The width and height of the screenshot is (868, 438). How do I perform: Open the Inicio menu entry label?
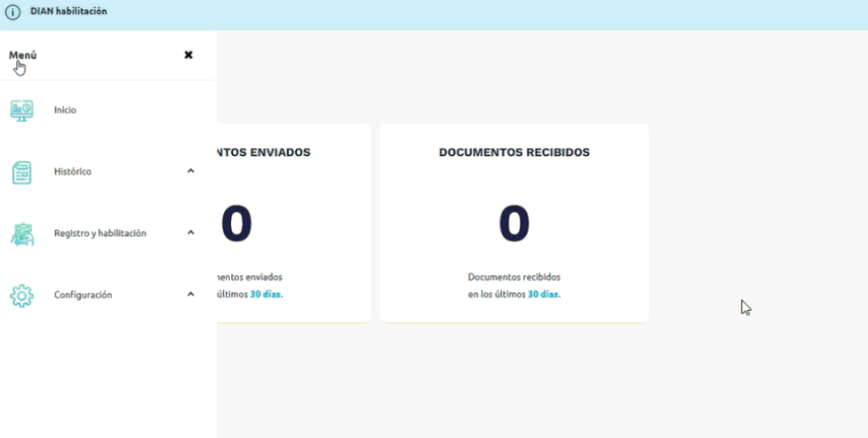[x=65, y=110]
